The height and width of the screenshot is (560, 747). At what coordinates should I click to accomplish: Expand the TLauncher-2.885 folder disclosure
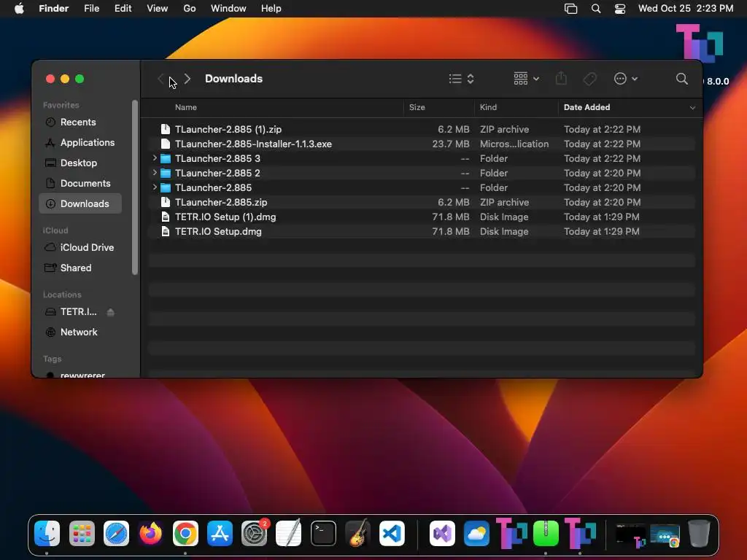click(x=155, y=187)
